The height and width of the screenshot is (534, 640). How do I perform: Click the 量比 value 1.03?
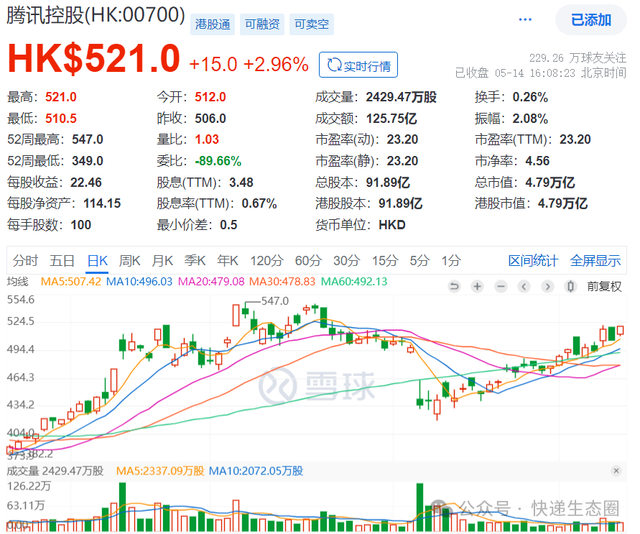(207, 140)
